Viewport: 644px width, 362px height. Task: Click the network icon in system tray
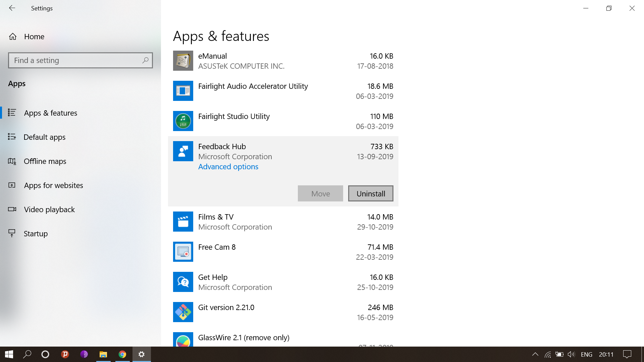548,354
